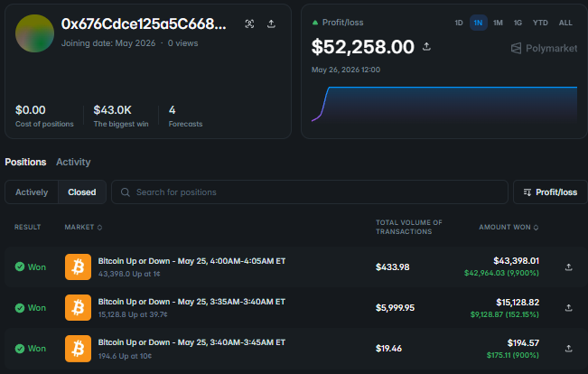This screenshot has width=588, height=374.
Task: Open the Profit/loss sort dropdown
Action: (x=550, y=192)
